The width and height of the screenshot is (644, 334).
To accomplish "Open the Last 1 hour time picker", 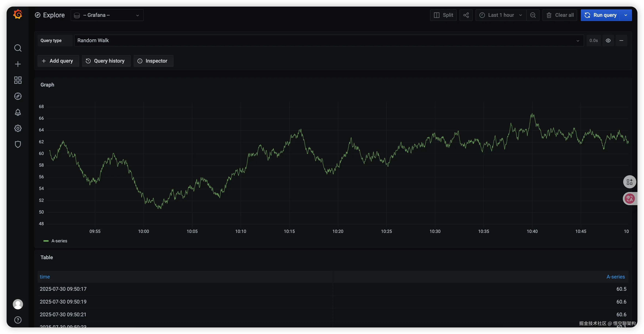I will 501,15.
